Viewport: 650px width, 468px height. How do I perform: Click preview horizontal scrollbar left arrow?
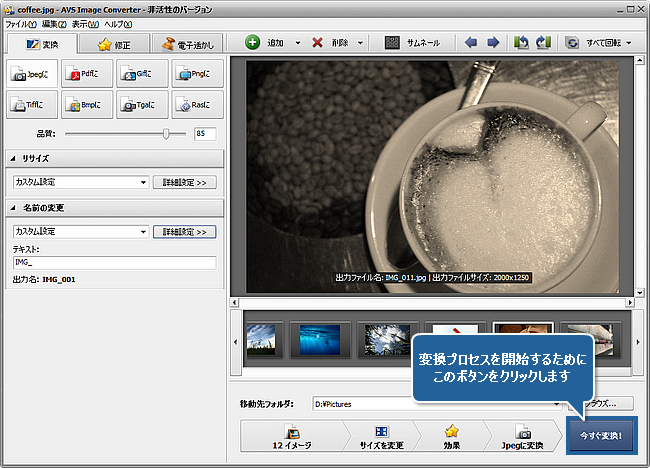(x=235, y=303)
